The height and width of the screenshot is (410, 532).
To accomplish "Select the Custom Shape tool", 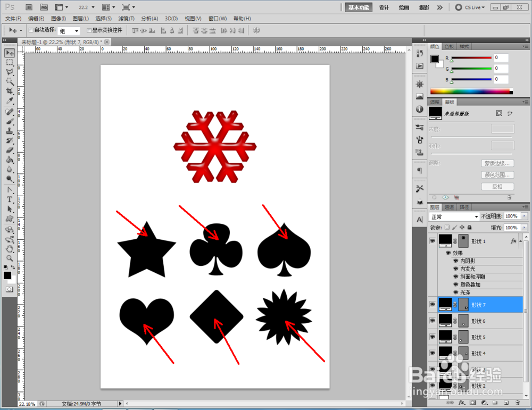I will coord(10,219).
